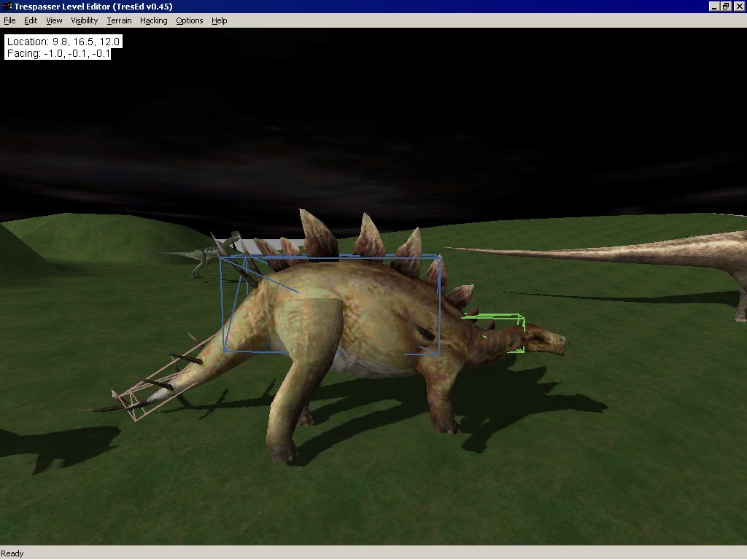Open the Terrain menu
Viewport: 747px width, 560px height.
click(x=119, y=20)
